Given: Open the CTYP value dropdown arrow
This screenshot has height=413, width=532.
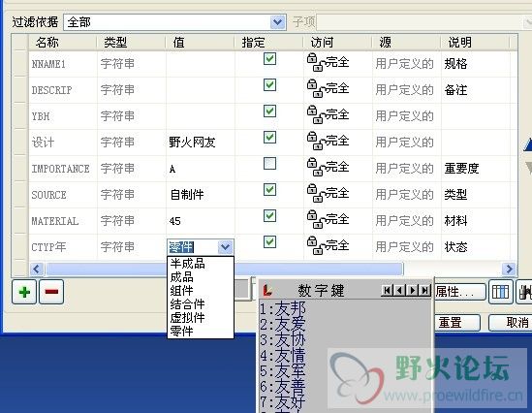Looking at the screenshot, I should 225,247.
